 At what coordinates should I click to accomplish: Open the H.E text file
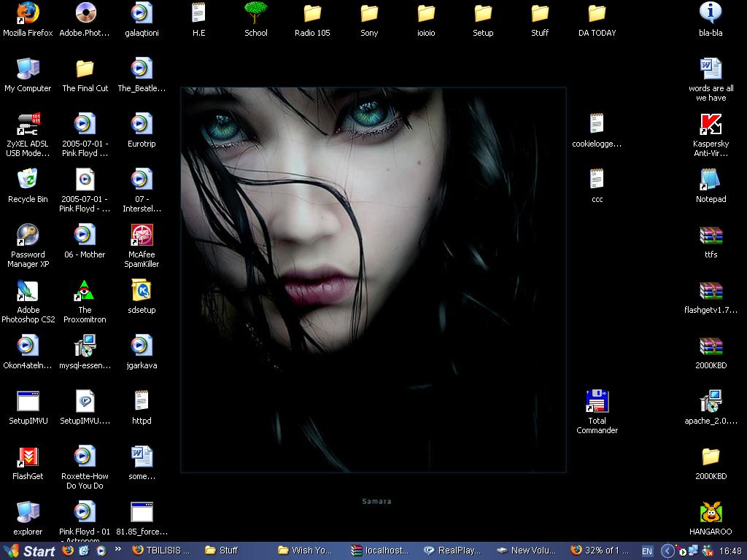(x=198, y=13)
